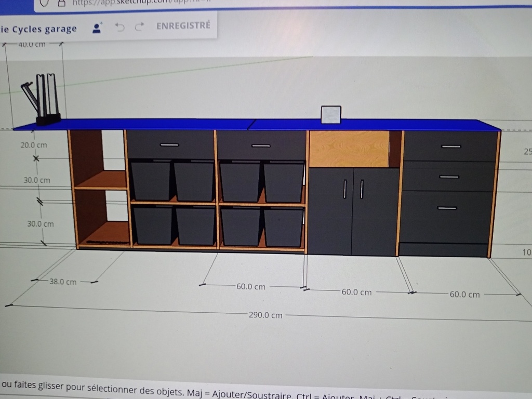Viewport: 532px width, 399px height.
Task: Click the undo arrow icon
Action: pyautogui.click(x=120, y=27)
